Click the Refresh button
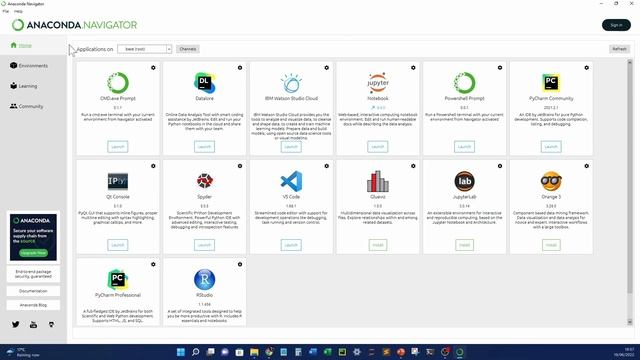 [x=619, y=49]
